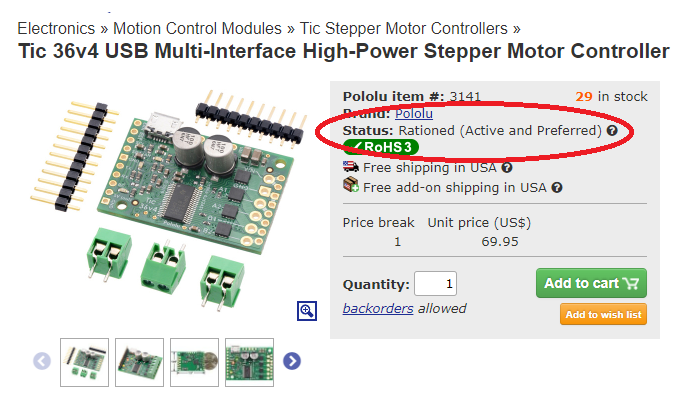
Task: Open the Pololu brand link
Action: (414, 113)
